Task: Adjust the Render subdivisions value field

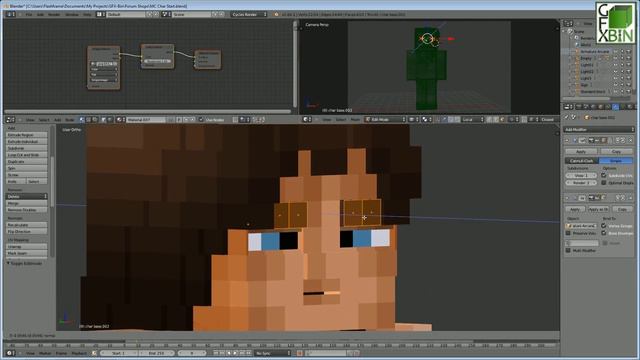Action: click(581, 183)
